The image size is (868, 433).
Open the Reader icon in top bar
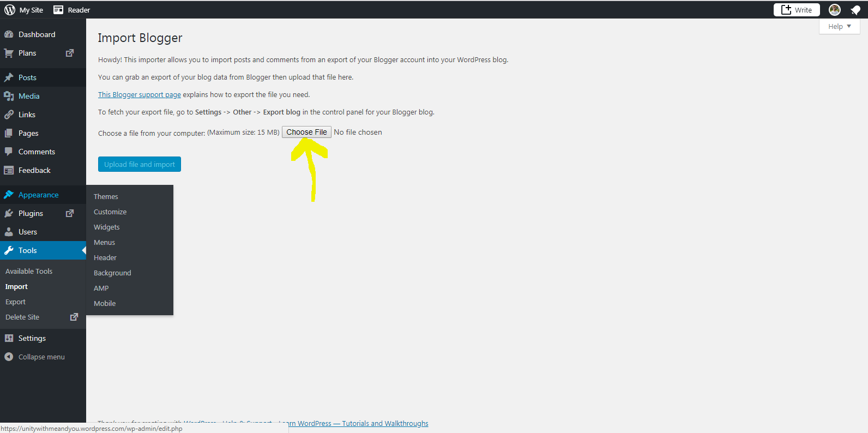point(58,10)
